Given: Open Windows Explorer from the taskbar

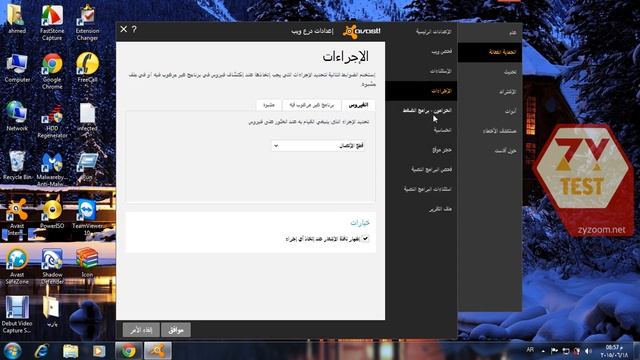Looking at the screenshot, I should pyautogui.click(x=70, y=351).
